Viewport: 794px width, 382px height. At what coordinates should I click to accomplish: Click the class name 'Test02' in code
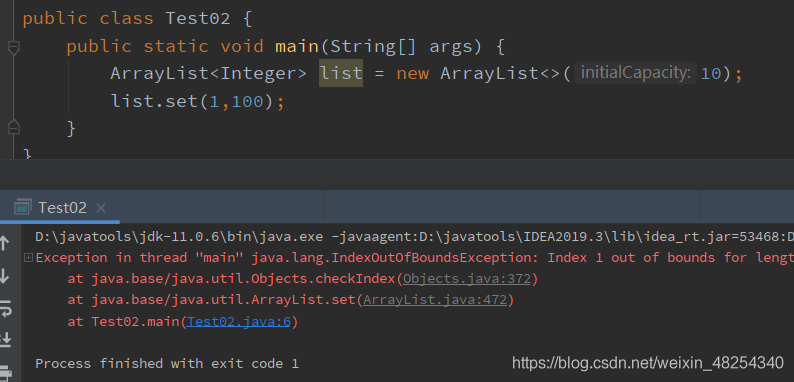pyautogui.click(x=198, y=19)
